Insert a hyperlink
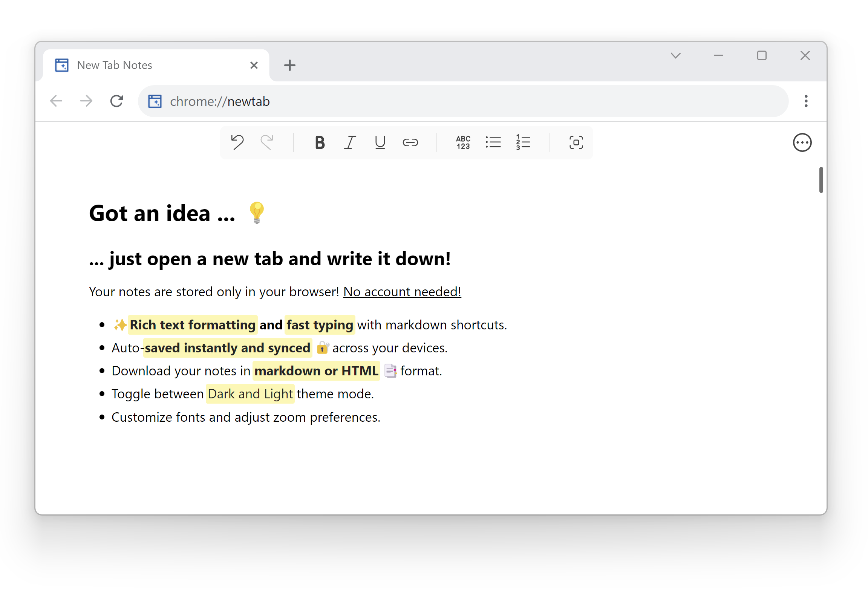 click(410, 142)
